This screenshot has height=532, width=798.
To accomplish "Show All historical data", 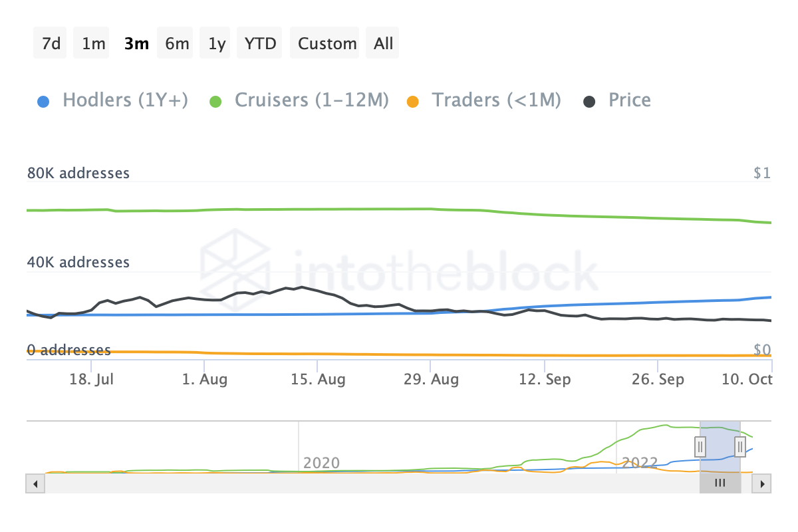I will pos(383,44).
